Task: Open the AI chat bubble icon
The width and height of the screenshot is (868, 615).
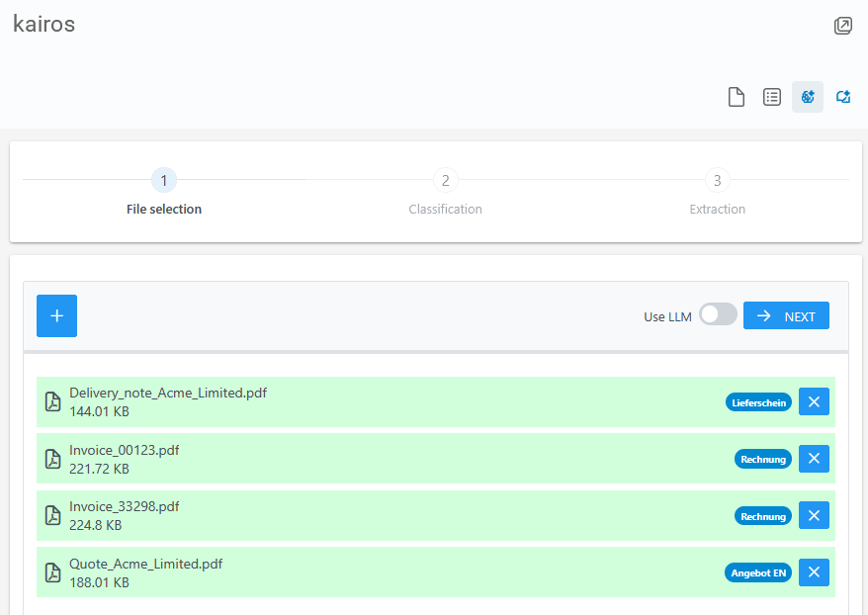Action: [x=843, y=97]
